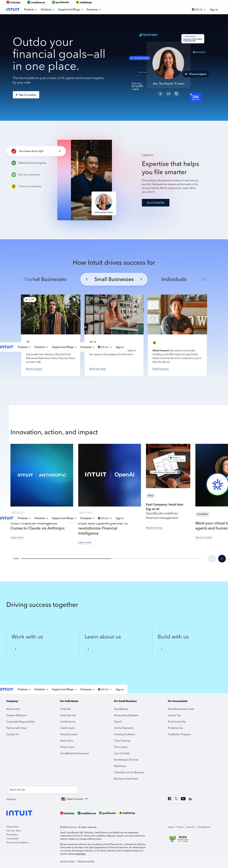Open the Read the story link
The image size is (228, 868).
pos(154,528)
